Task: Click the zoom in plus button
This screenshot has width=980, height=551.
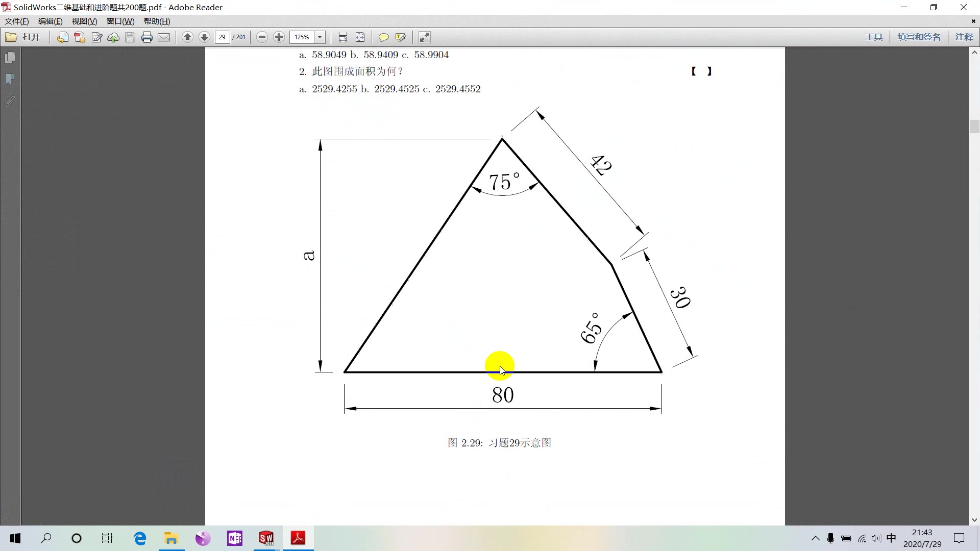Action: [x=279, y=37]
